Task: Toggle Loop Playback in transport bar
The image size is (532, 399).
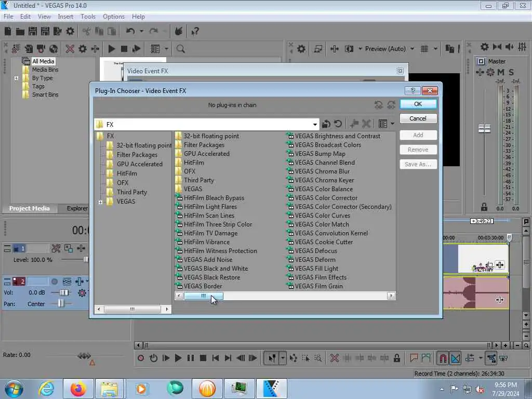Action: click(153, 358)
